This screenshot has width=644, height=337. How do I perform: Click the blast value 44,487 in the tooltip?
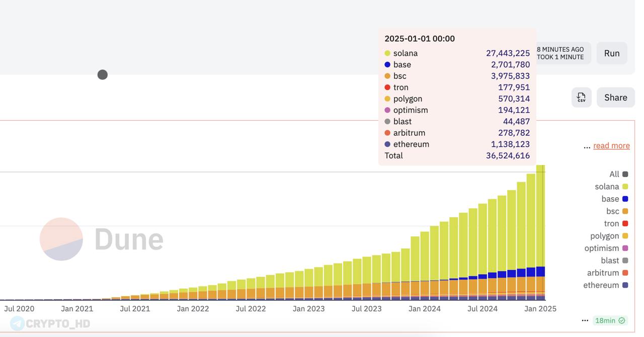coord(516,122)
